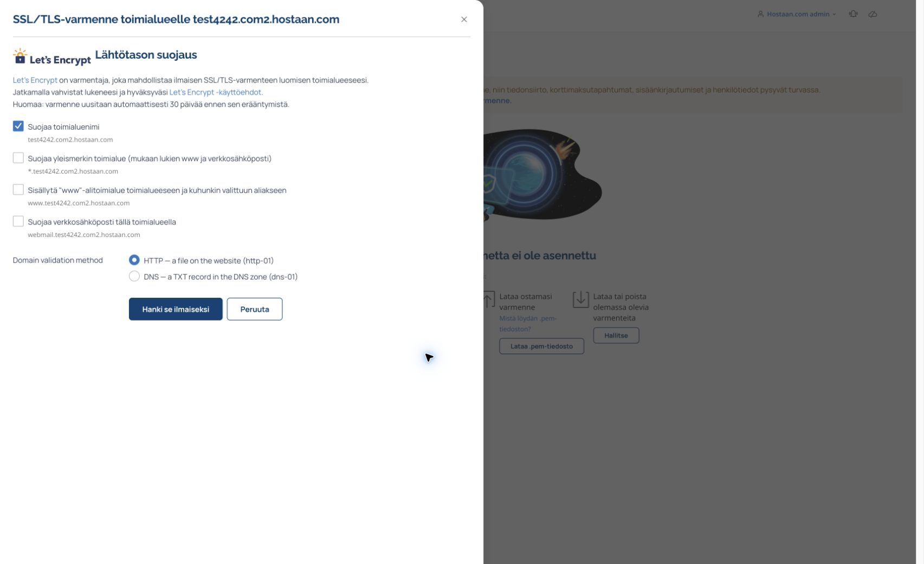Click the Domain validation method label
Image resolution: width=924 pixels, height=564 pixels.
click(x=58, y=260)
